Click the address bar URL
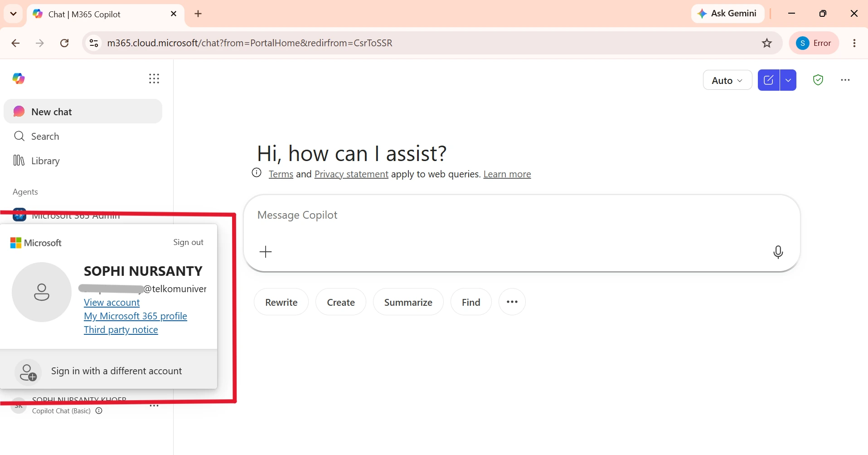868x455 pixels. click(x=250, y=43)
